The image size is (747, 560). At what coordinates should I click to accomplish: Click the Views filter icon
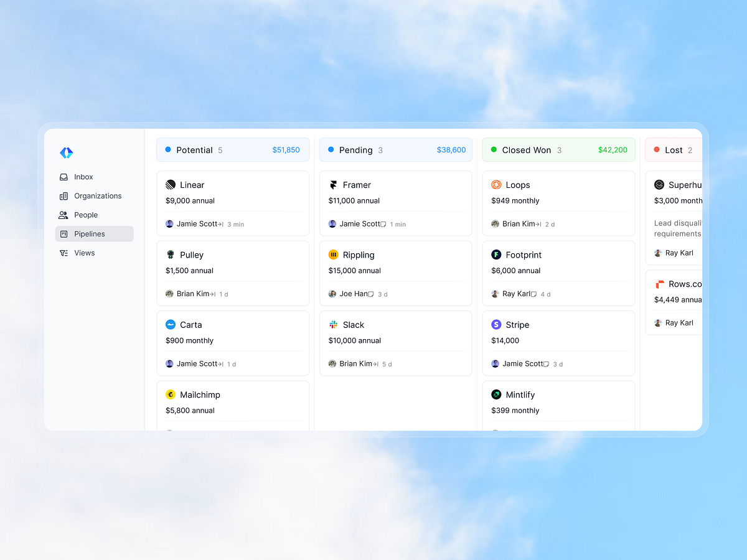click(x=63, y=253)
